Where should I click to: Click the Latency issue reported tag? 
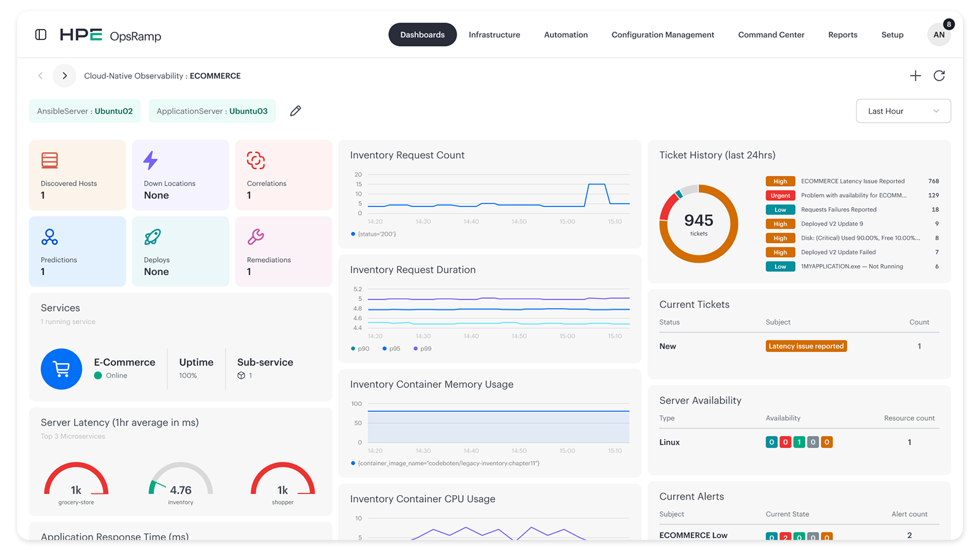pyautogui.click(x=806, y=347)
